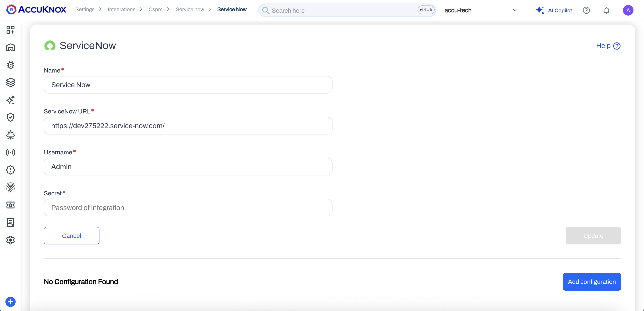Open notifications via the bell icon
Screen dimensions: 644x311
click(x=607, y=10)
